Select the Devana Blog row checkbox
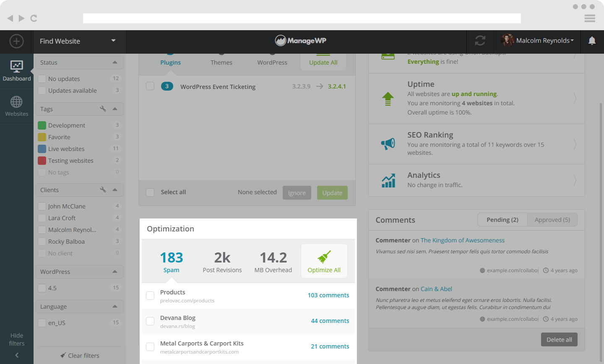 pos(150,321)
